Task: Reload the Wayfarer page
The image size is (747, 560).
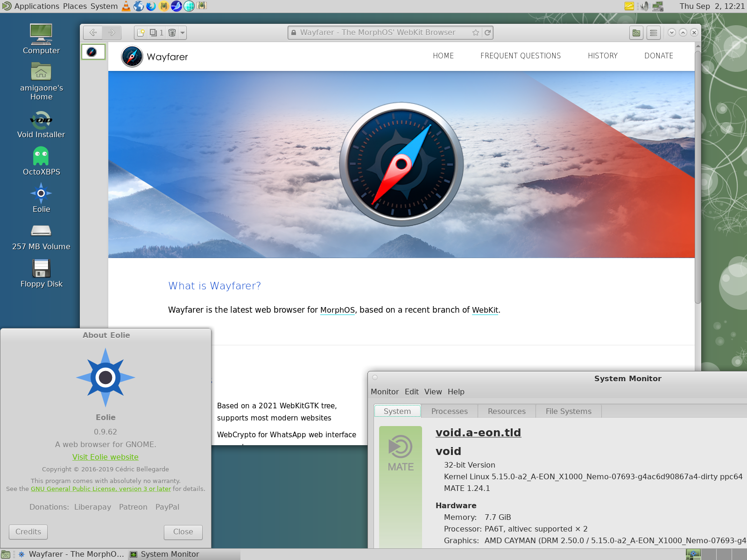Action: point(487,33)
